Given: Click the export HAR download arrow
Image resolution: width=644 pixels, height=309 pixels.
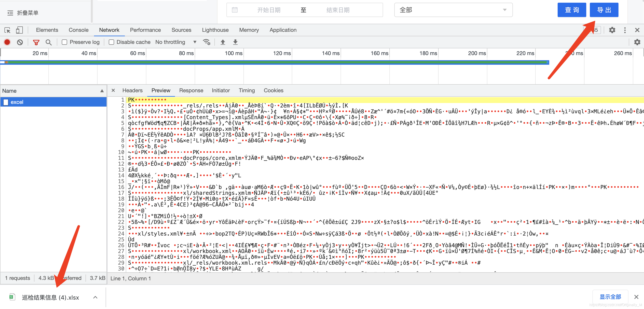Looking at the screenshot, I should [235, 42].
